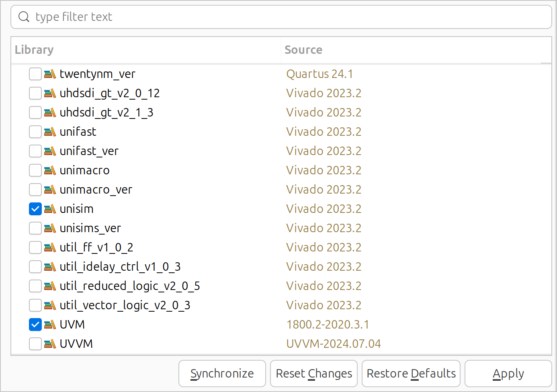
Task: Click the util_vector_logic_v2_0_3 library icon
Action: coord(50,305)
